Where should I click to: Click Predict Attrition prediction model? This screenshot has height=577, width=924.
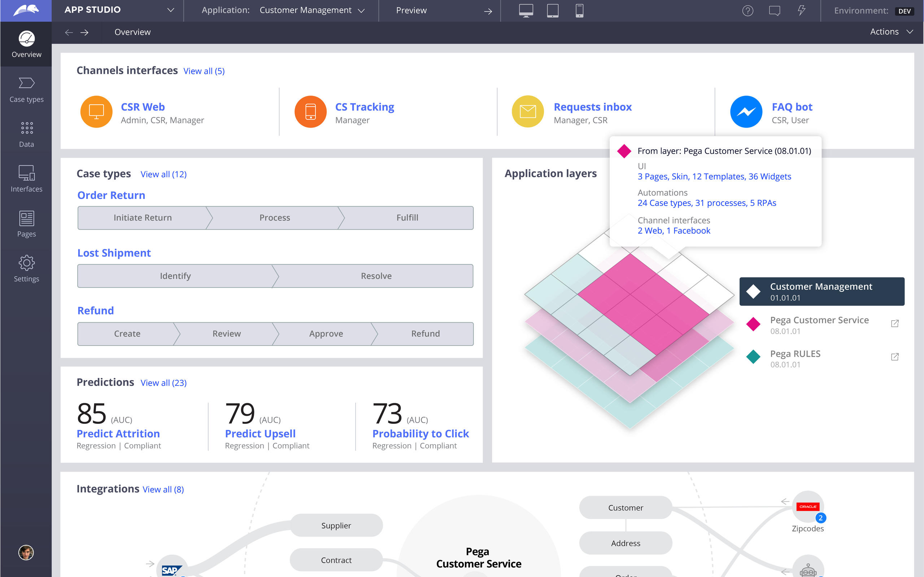[x=118, y=433]
